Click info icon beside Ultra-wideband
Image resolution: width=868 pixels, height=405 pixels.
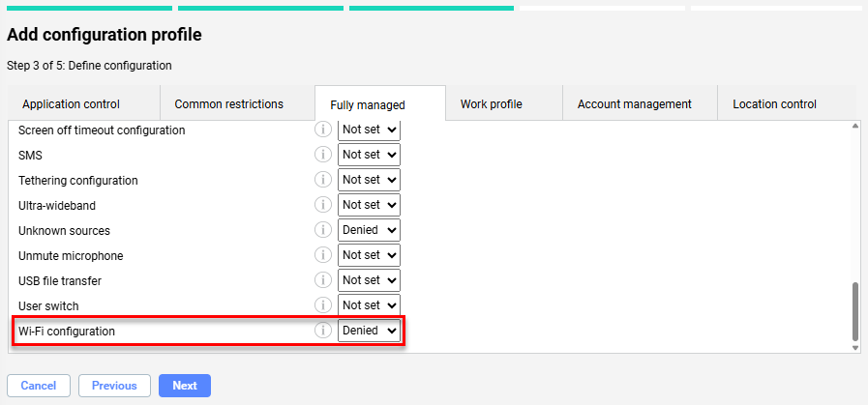(x=323, y=205)
